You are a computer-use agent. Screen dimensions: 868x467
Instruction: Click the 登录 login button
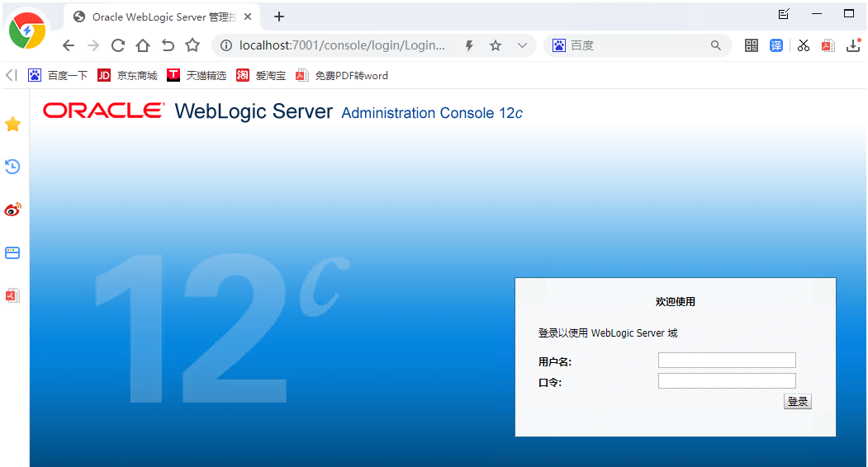coord(798,402)
